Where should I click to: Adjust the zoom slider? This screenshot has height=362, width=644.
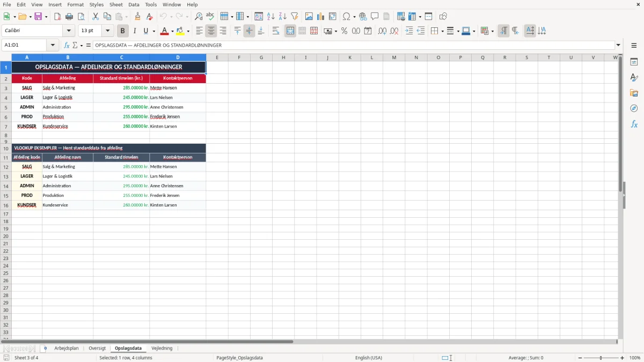[601, 358]
